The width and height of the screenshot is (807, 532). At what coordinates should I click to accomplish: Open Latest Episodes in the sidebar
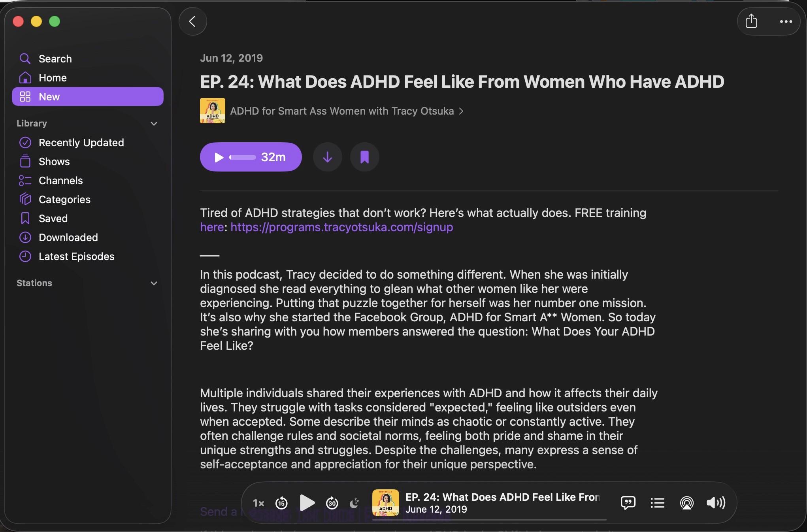pos(76,257)
